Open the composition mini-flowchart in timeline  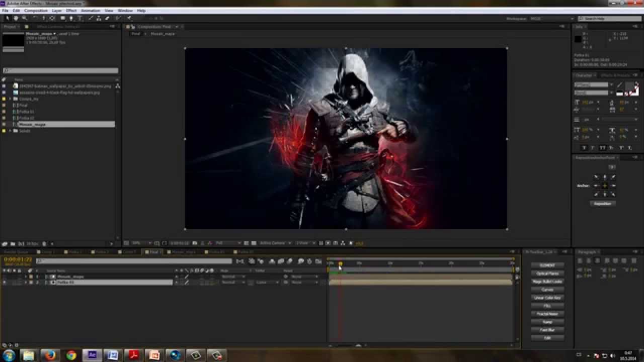click(x=240, y=261)
